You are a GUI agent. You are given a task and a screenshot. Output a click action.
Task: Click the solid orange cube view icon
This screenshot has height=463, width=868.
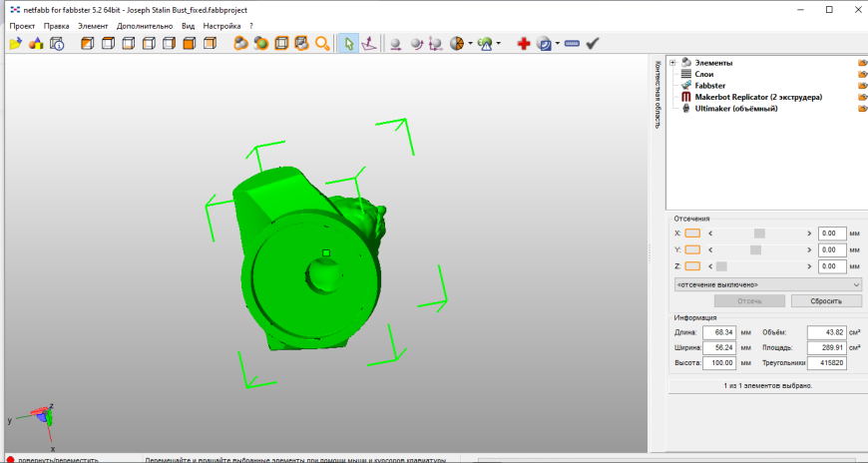189,44
